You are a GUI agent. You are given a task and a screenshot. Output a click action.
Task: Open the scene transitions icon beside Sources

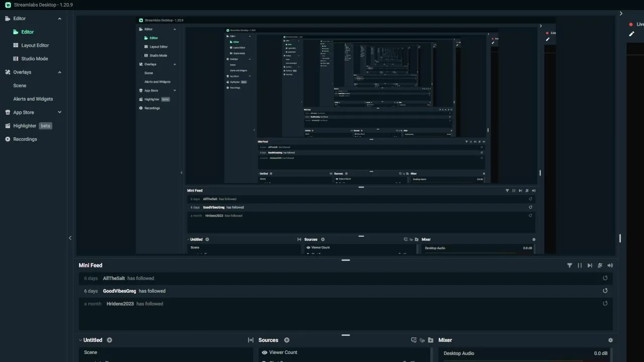[251, 340]
